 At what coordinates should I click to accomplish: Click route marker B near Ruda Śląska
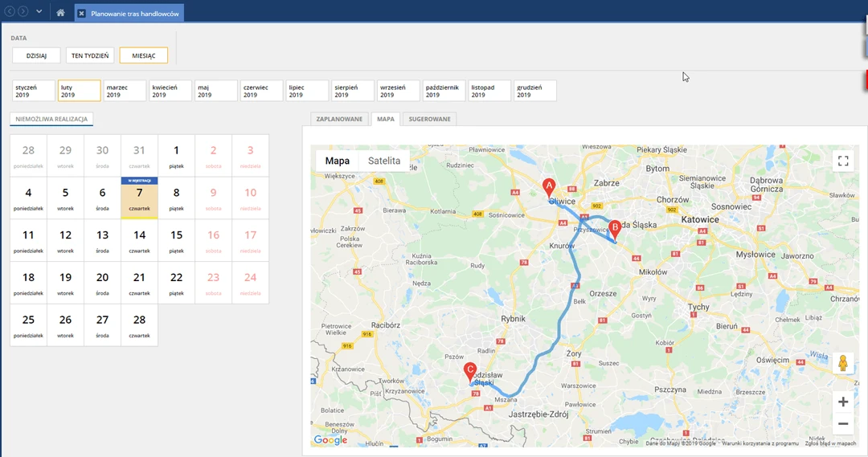click(615, 230)
